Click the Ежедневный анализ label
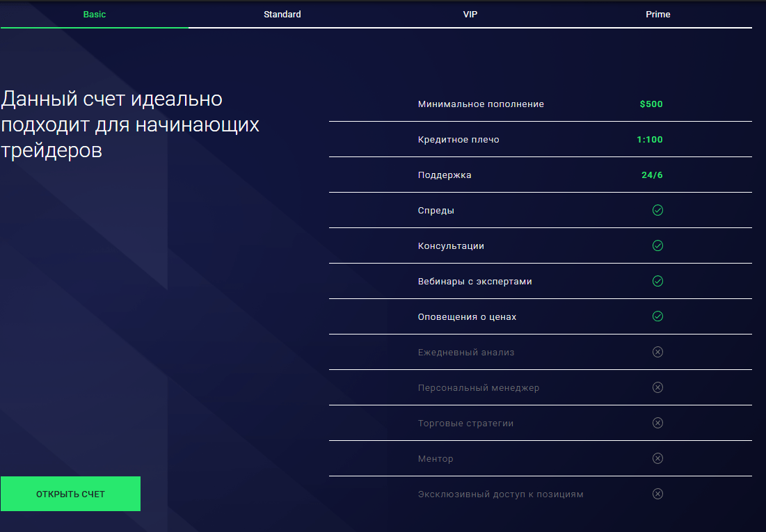The image size is (766, 532). pyautogui.click(x=466, y=352)
